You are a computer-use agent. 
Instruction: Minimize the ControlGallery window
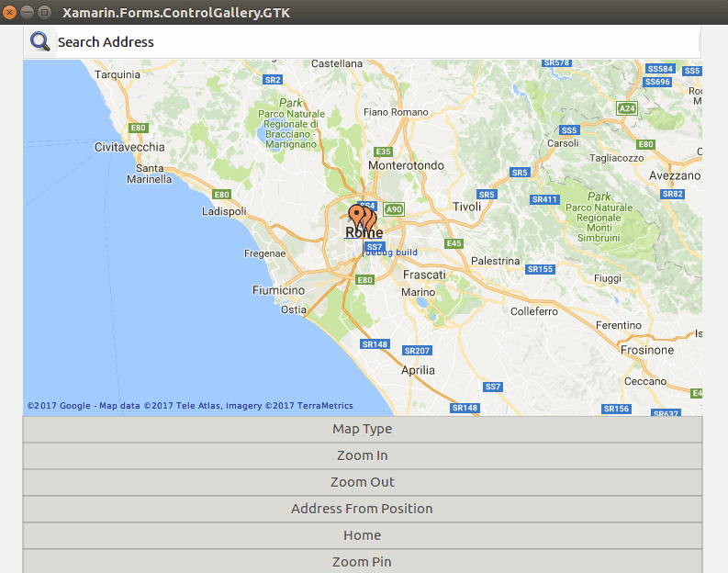click(28, 13)
